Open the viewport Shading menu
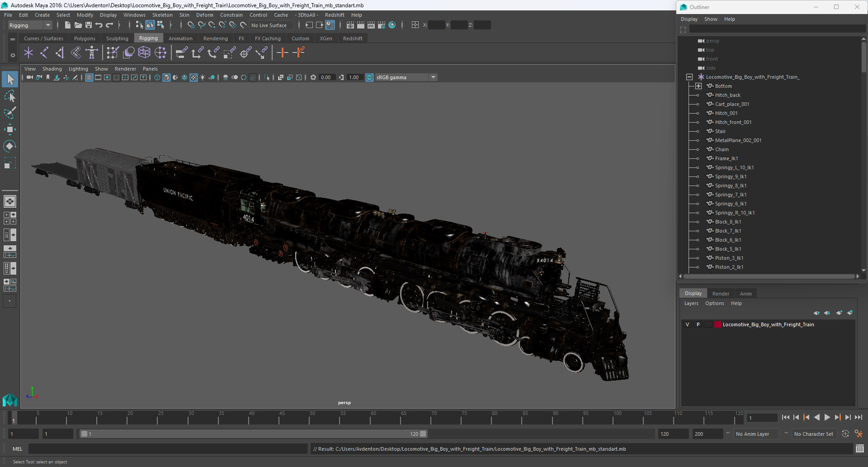 (52, 69)
